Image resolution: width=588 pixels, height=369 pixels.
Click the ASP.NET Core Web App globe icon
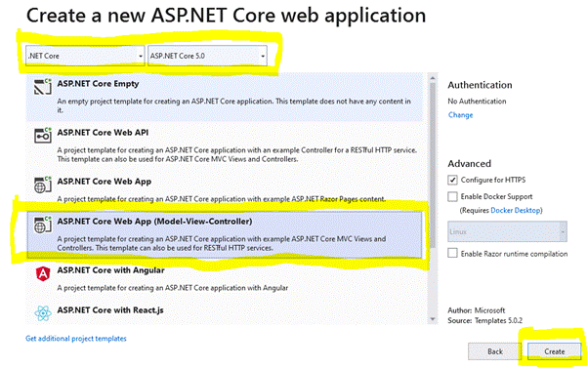(43, 184)
